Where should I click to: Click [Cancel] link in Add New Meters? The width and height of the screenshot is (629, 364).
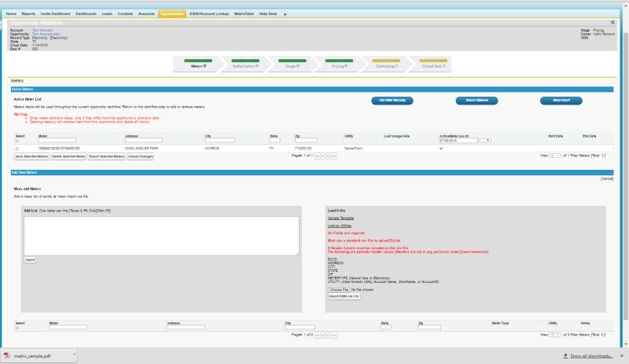coord(606,178)
